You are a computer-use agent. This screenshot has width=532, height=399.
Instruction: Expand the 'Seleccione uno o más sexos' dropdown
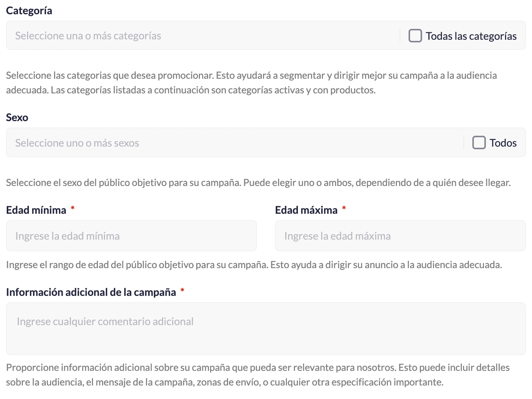point(233,142)
